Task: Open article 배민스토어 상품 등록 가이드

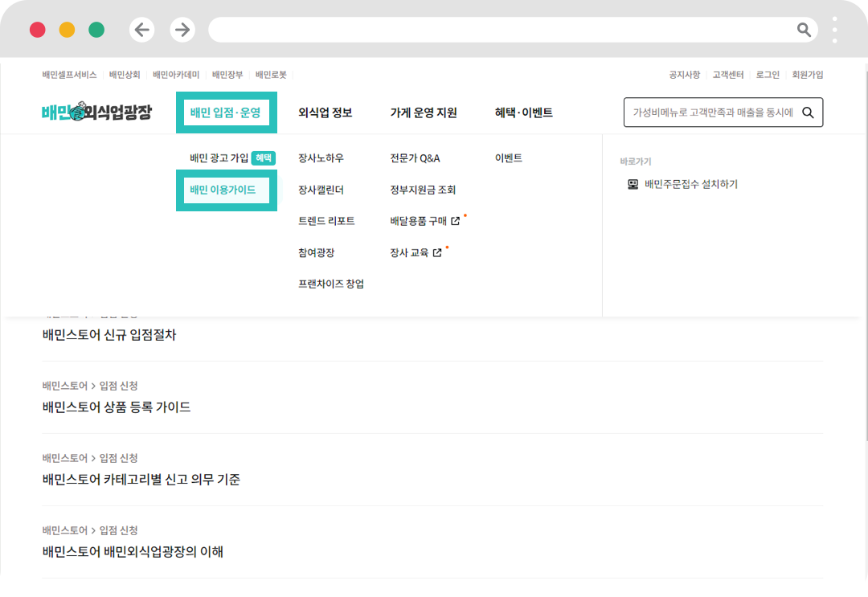Action: (117, 407)
